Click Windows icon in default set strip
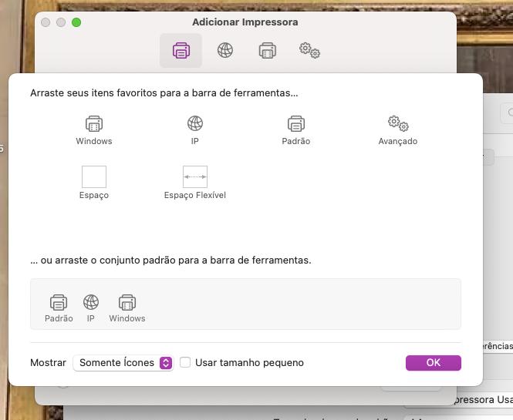Screen dimensions: 513x420 (127, 302)
